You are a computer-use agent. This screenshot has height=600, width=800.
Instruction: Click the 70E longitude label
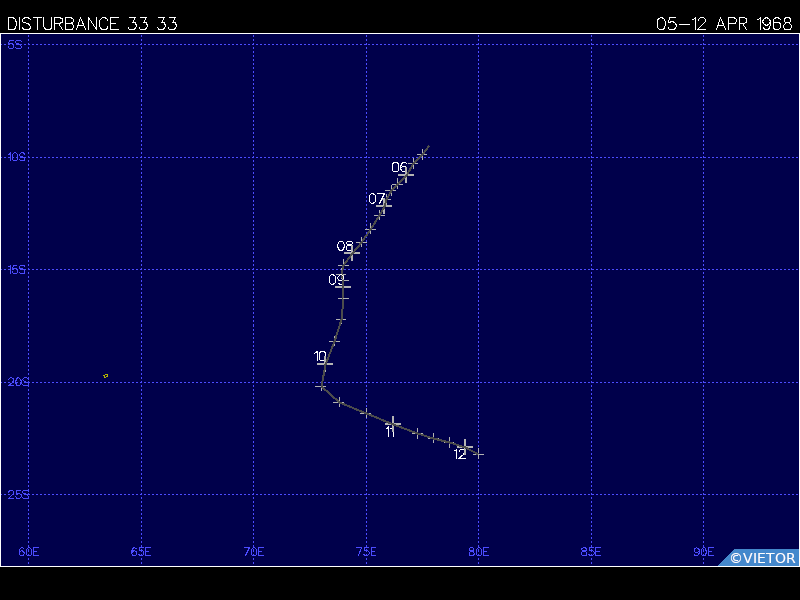254,552
